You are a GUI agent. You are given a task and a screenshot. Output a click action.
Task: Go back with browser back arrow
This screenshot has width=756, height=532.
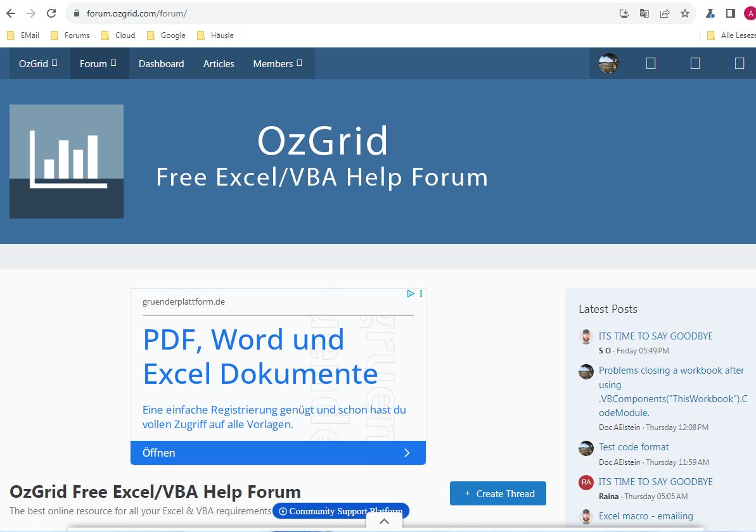pyautogui.click(x=11, y=13)
